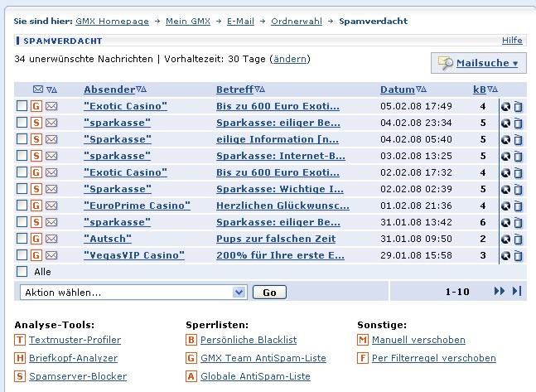Sort messages by Datum column
The height and width of the screenshot is (392, 536).
click(x=397, y=90)
